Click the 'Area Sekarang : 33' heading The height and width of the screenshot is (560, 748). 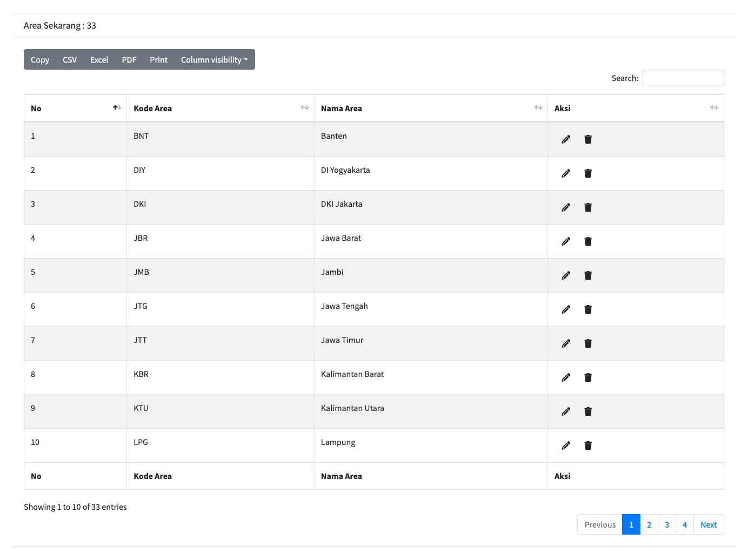click(60, 25)
